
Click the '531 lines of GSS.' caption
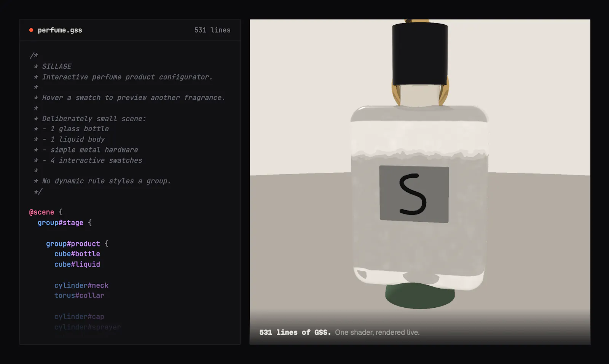pyautogui.click(x=295, y=332)
